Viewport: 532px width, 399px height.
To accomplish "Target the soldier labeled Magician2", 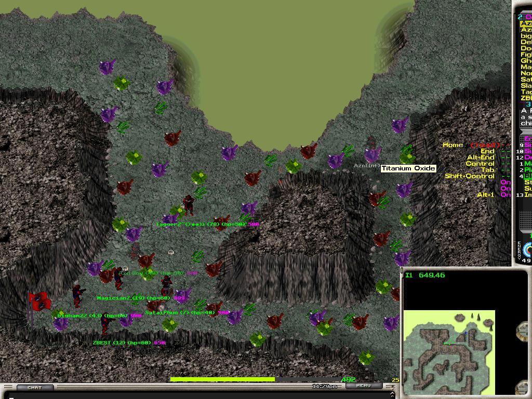I will (x=118, y=278).
